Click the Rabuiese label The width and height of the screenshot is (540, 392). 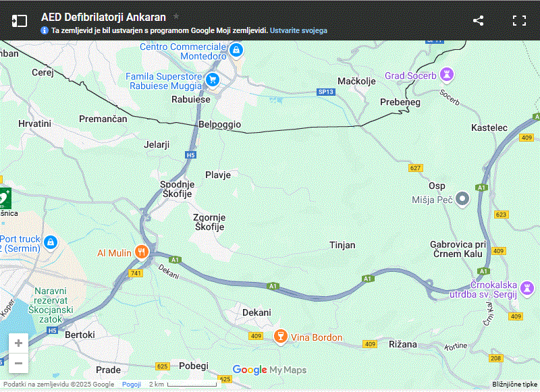pyautogui.click(x=191, y=99)
